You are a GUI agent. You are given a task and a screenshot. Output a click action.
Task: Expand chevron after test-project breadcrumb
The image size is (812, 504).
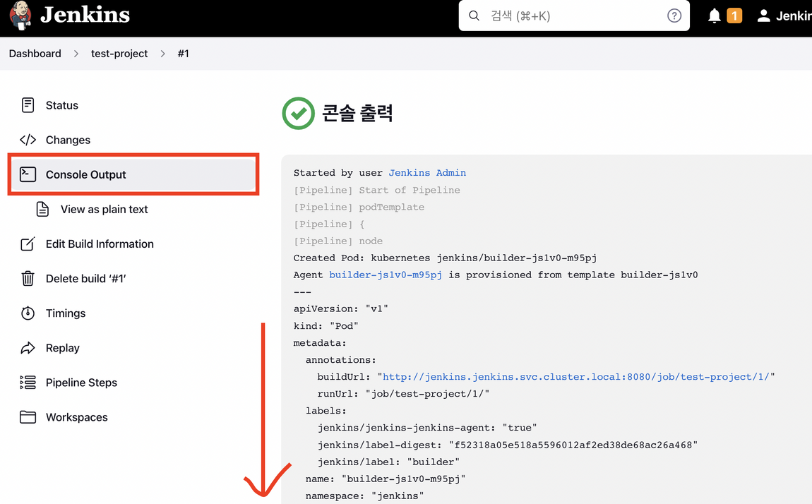pos(162,54)
